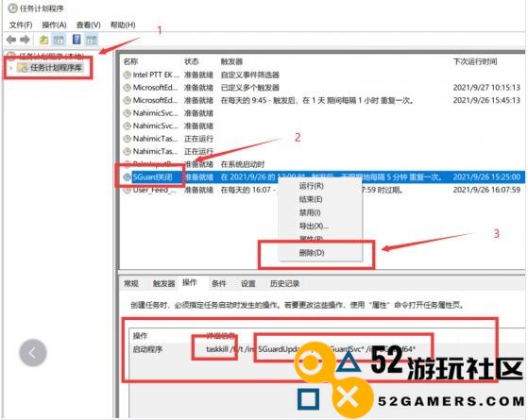Click the up-one-level folder toolbar icon
Image resolution: width=528 pixels, height=420 pixels.
(x=43, y=40)
